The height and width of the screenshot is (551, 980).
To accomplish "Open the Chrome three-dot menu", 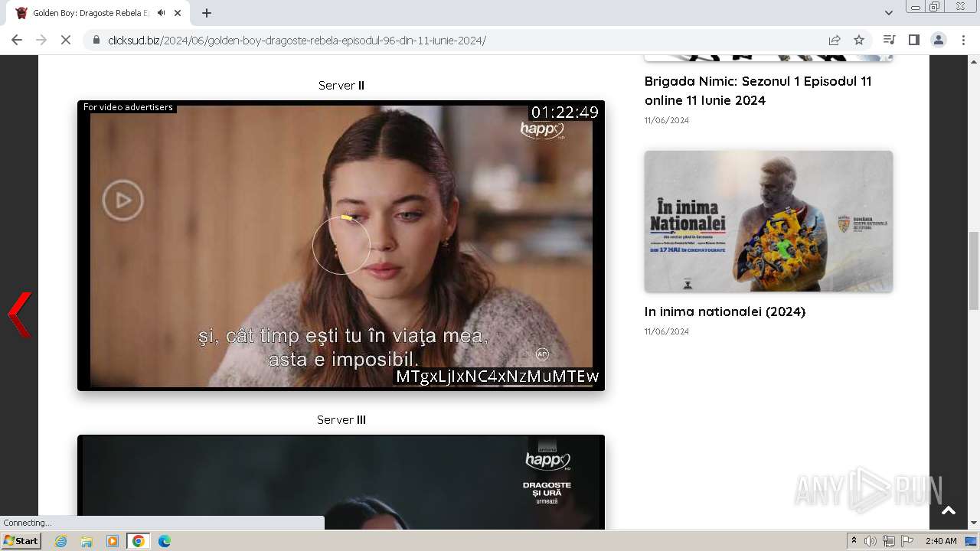I will click(963, 40).
